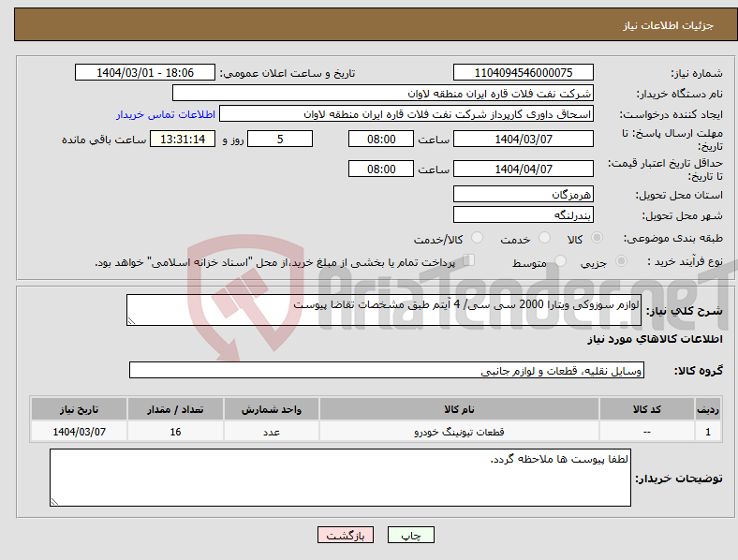
Task: Click the ایجاد کننده درخواست field
Action: 406,114
